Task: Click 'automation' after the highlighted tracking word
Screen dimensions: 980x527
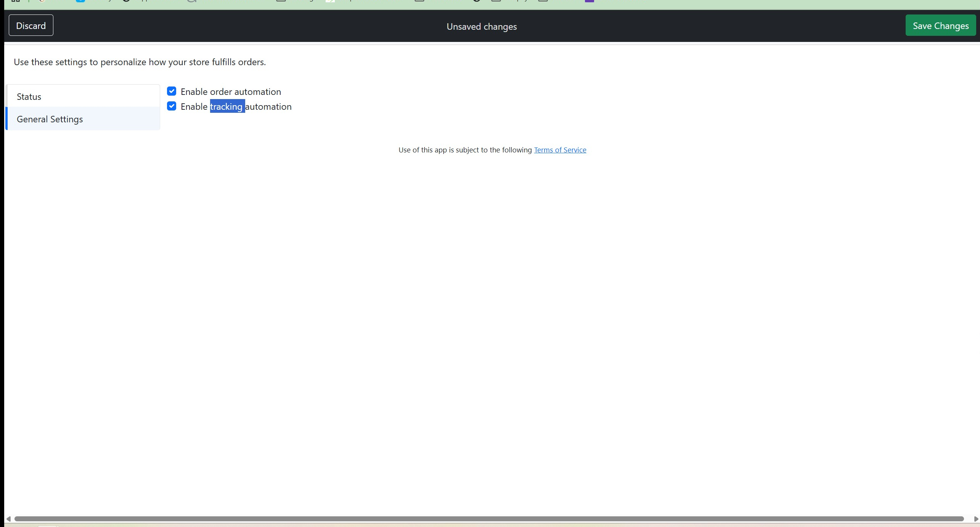Action: [x=268, y=107]
